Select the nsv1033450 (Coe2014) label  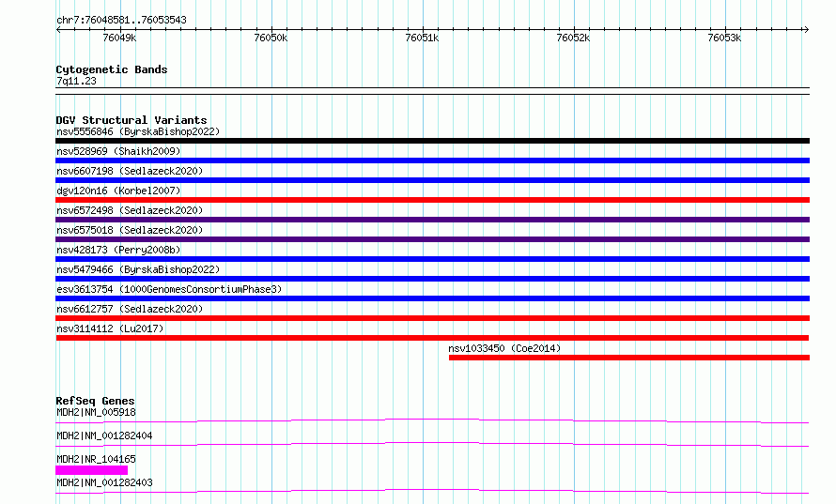click(x=504, y=348)
